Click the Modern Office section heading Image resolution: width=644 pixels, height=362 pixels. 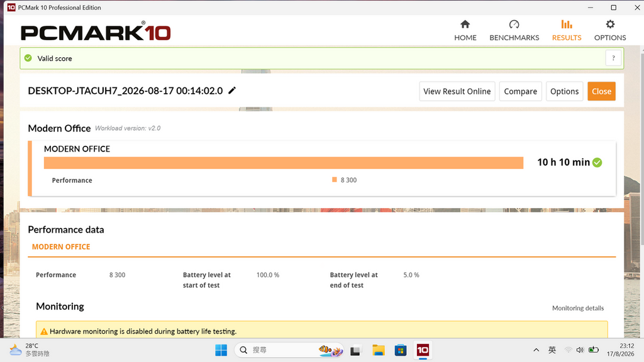point(59,128)
